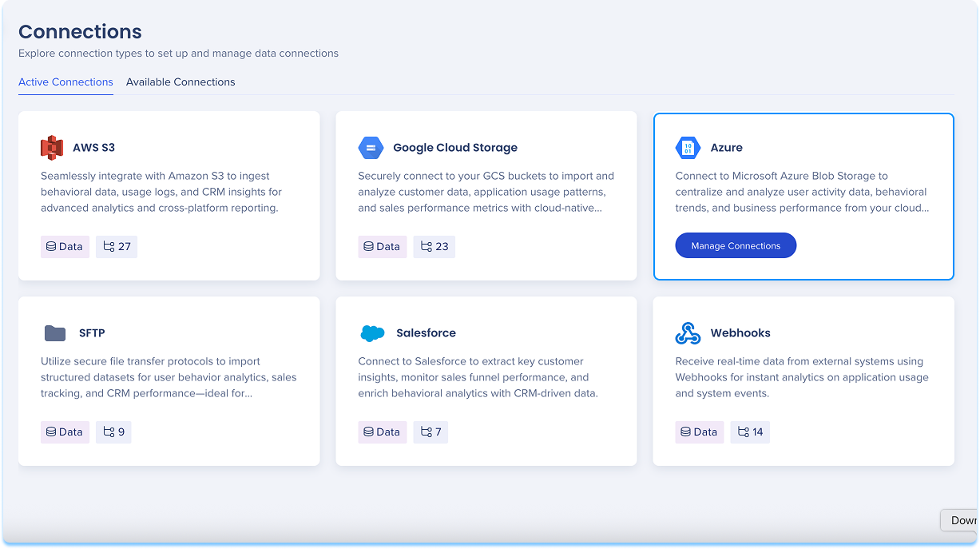Click the 23 connections badge on Google Cloud Storage

(x=434, y=247)
